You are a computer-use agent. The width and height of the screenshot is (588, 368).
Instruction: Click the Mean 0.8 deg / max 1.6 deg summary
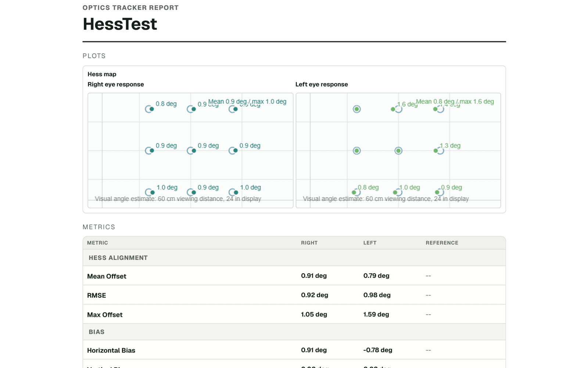455,102
